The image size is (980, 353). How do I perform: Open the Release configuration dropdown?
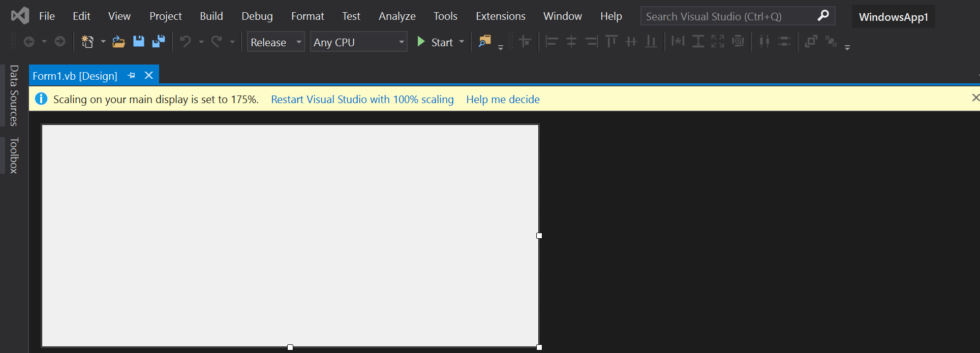[276, 42]
